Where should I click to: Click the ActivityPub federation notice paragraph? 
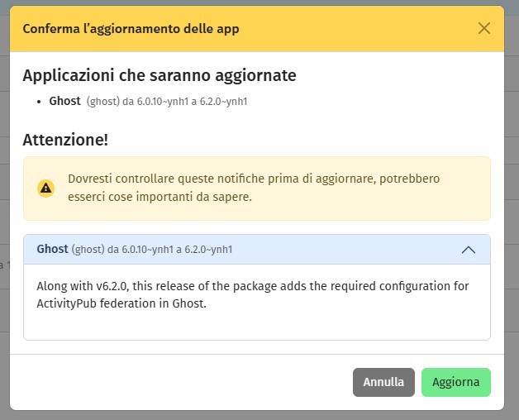(x=252, y=294)
